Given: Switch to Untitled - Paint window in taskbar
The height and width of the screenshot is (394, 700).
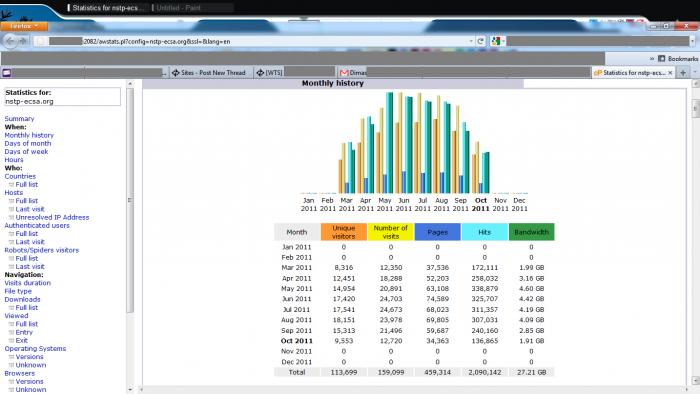Looking at the screenshot, I should (x=192, y=8).
